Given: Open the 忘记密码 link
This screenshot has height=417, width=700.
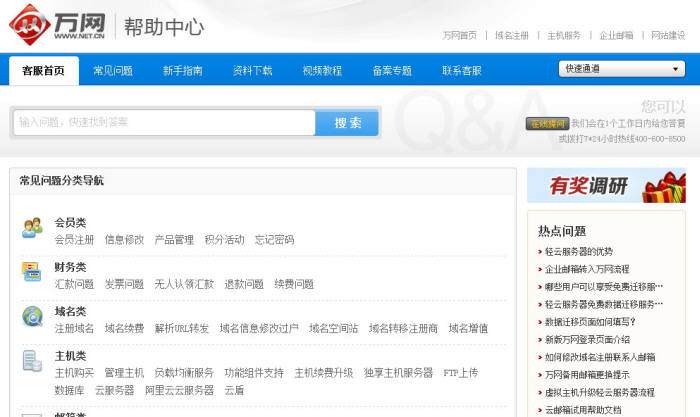Looking at the screenshot, I should [x=274, y=240].
